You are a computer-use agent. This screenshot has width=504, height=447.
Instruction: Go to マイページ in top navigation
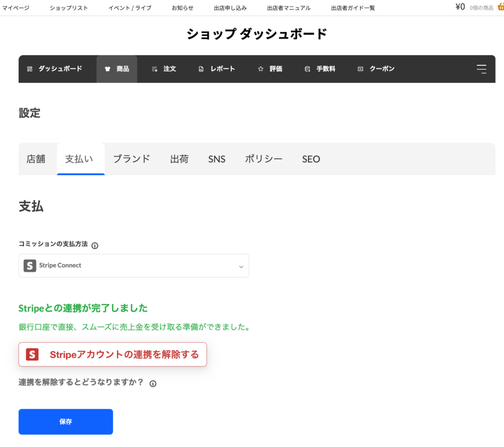pos(16,8)
